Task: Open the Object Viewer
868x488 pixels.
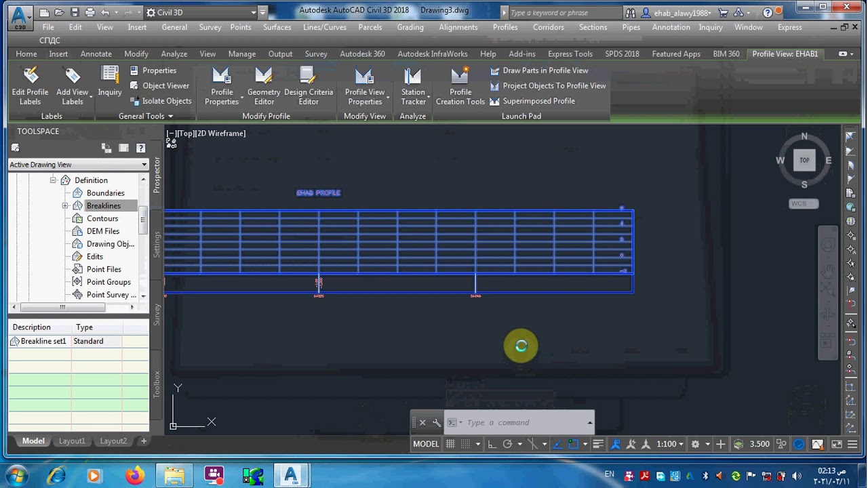Action: click(159, 86)
